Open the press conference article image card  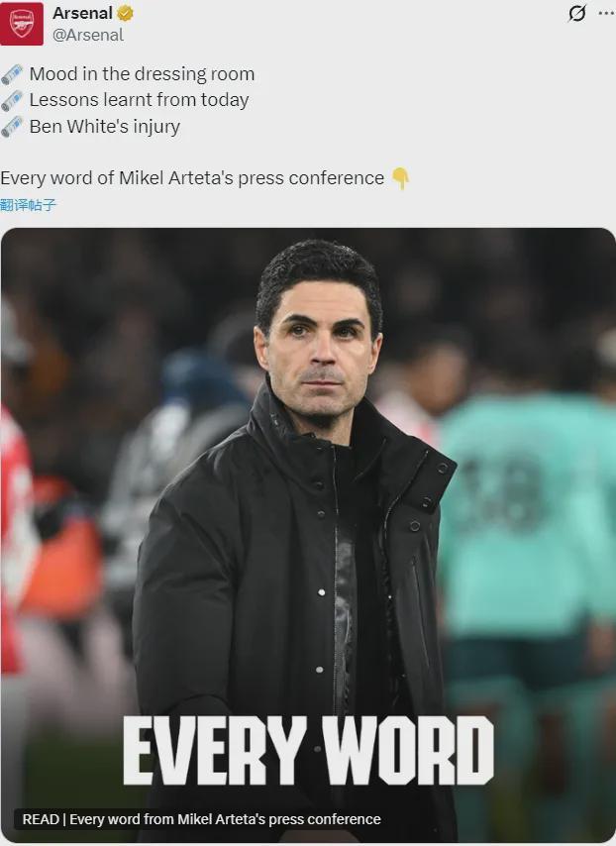click(308, 535)
